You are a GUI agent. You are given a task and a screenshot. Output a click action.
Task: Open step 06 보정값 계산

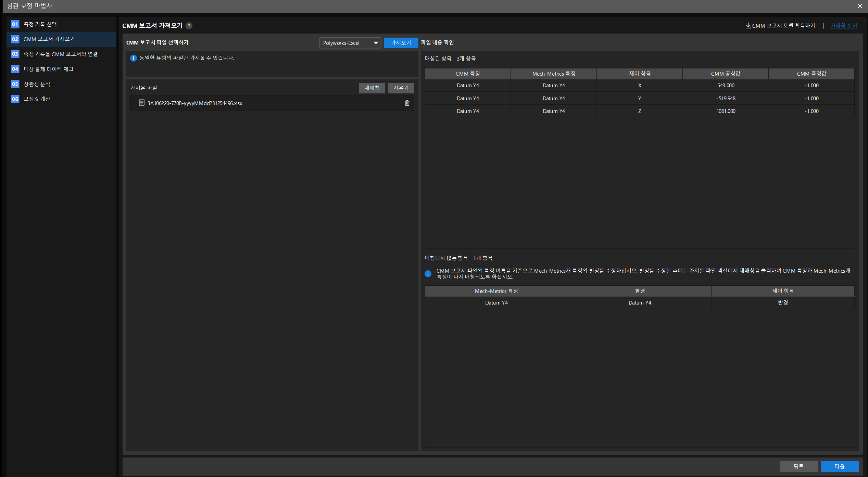(x=62, y=99)
